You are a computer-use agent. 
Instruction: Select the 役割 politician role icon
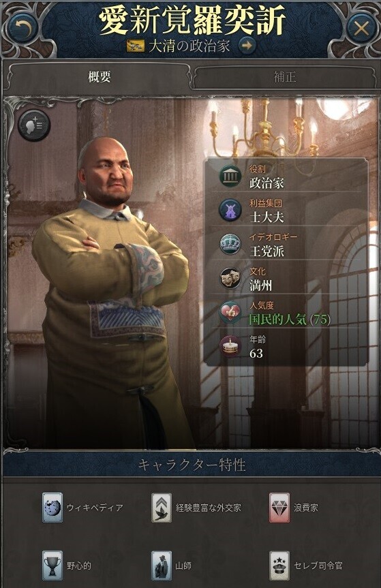[230, 176]
